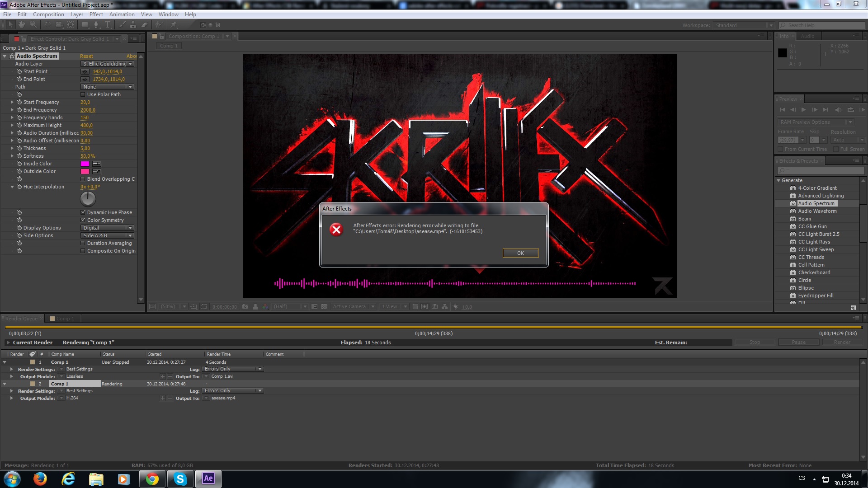Enable Use Polar Path checkbox
Screen dimensions: 868x488
pyautogui.click(x=83, y=94)
